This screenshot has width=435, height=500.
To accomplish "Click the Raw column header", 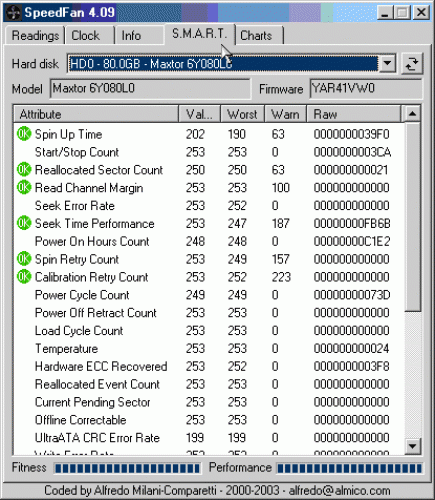I will click(x=353, y=114).
